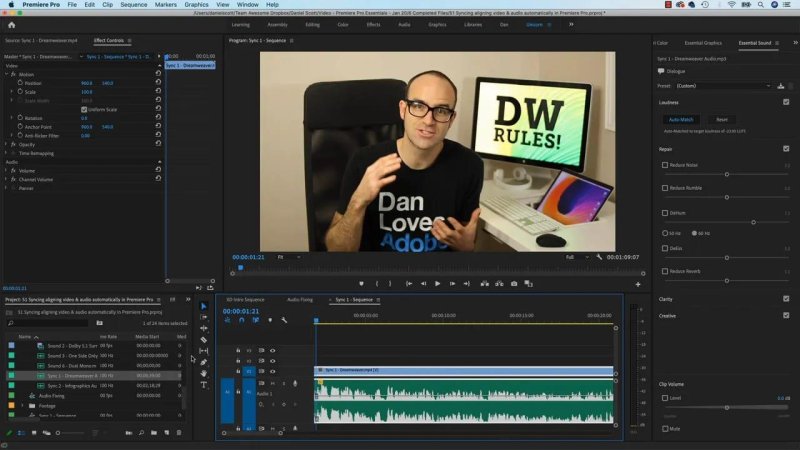800x450 pixels.
Task: Open the Preset dropdown in Essential Sound
Action: 723,86
